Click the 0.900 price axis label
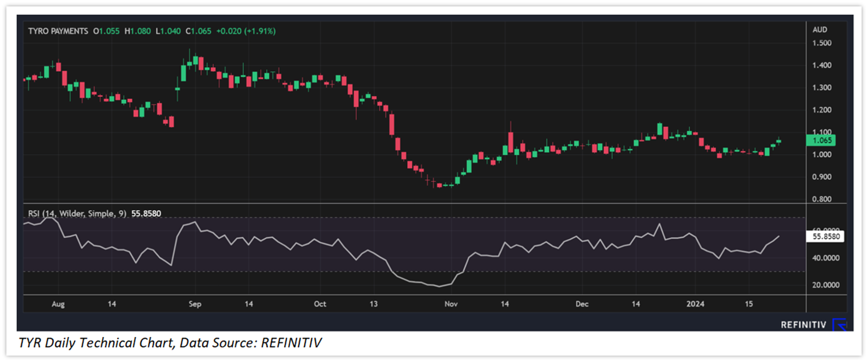Viewport: 868px width, 362px height. click(821, 177)
